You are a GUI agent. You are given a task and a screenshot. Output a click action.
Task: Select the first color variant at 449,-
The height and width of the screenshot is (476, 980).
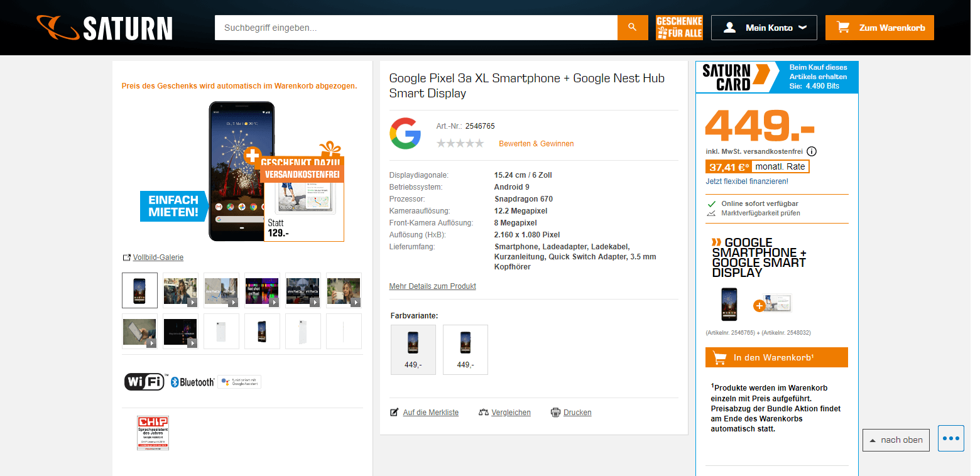pyautogui.click(x=413, y=350)
